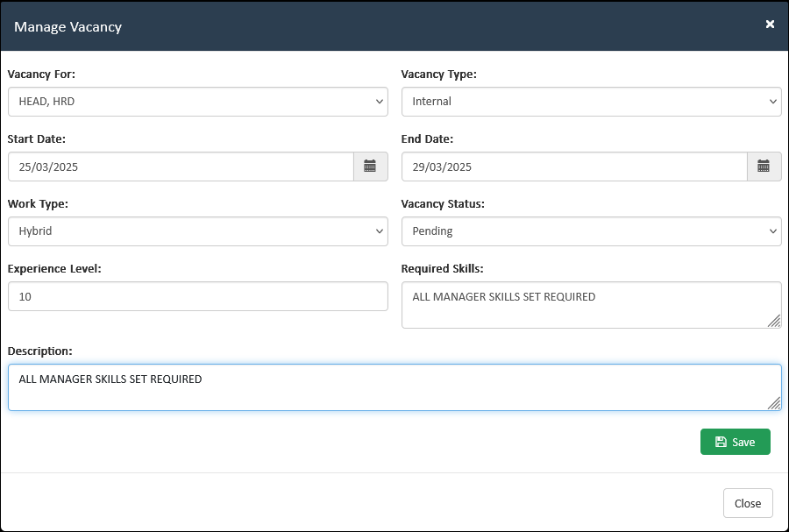Click into the End Date text field
The image size is (789, 532).
pos(574,167)
